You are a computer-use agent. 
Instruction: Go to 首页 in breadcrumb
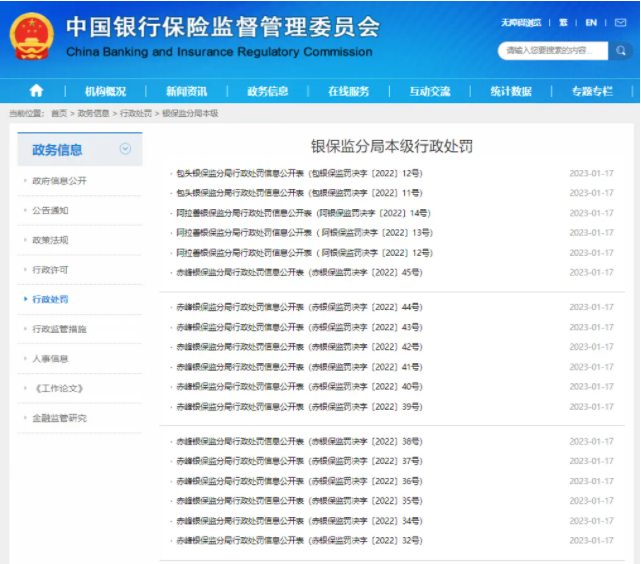point(59,113)
